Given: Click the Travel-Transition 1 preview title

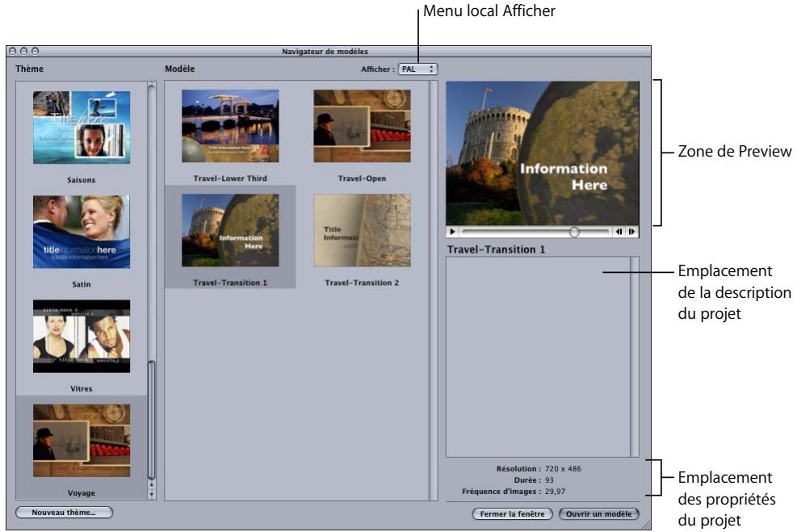Looking at the screenshot, I should (496, 249).
